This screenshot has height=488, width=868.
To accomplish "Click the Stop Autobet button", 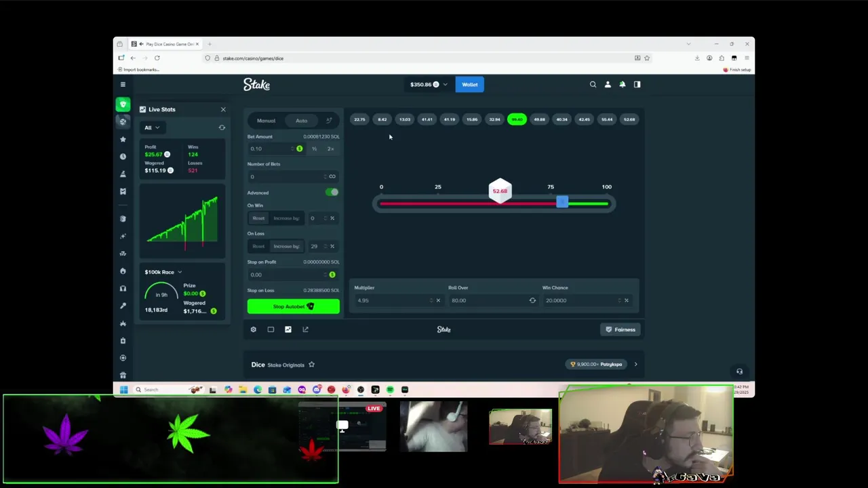I will pyautogui.click(x=293, y=306).
